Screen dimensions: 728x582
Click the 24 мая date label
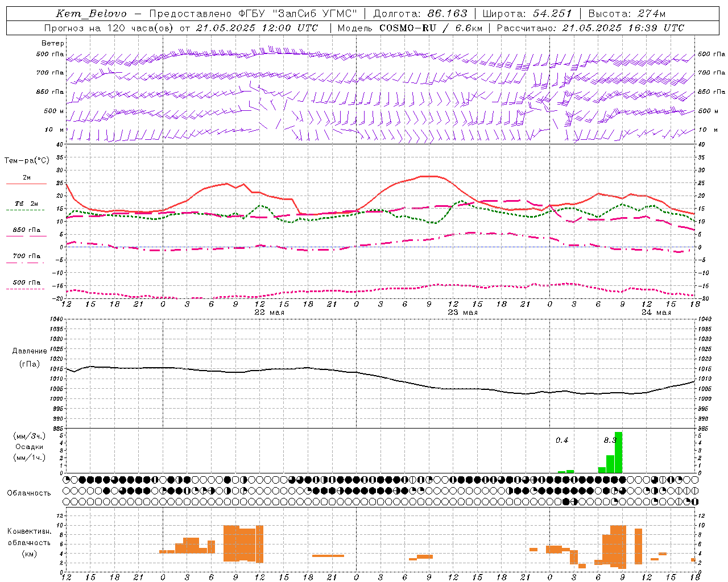[656, 313]
